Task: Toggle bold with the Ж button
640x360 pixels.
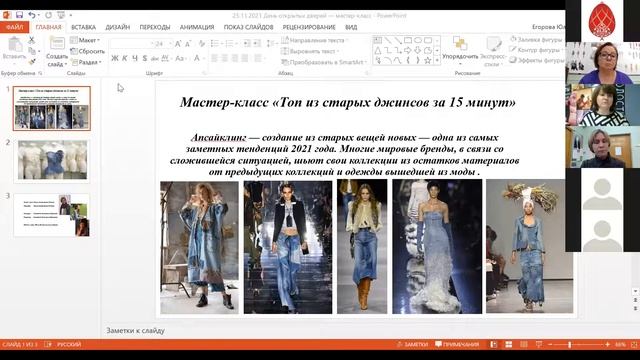Action: 115,58
